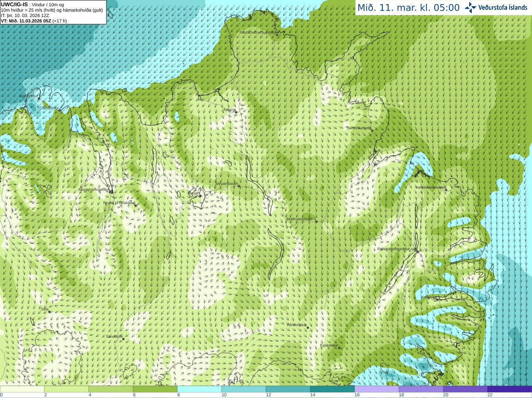The width and height of the screenshot is (532, 398).
Task: Click the 12–14 m/s teal legend swatch
Action: (288, 389)
